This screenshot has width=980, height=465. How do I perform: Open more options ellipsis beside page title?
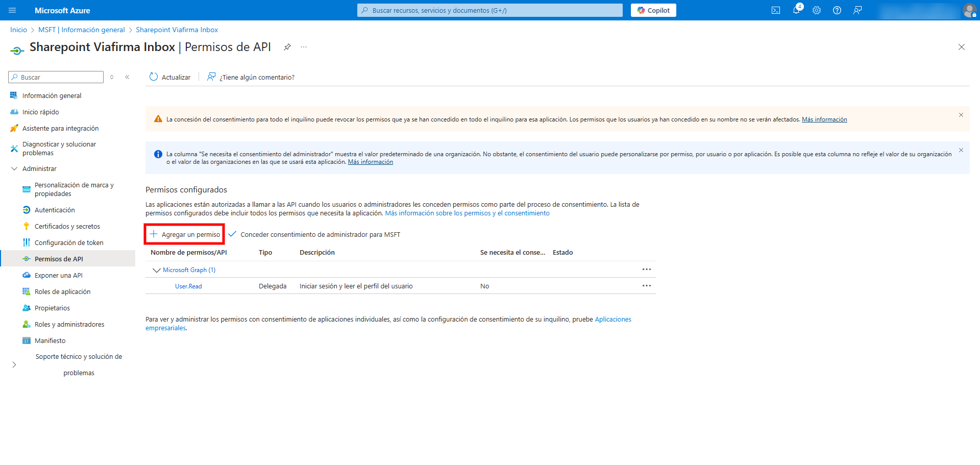[304, 47]
